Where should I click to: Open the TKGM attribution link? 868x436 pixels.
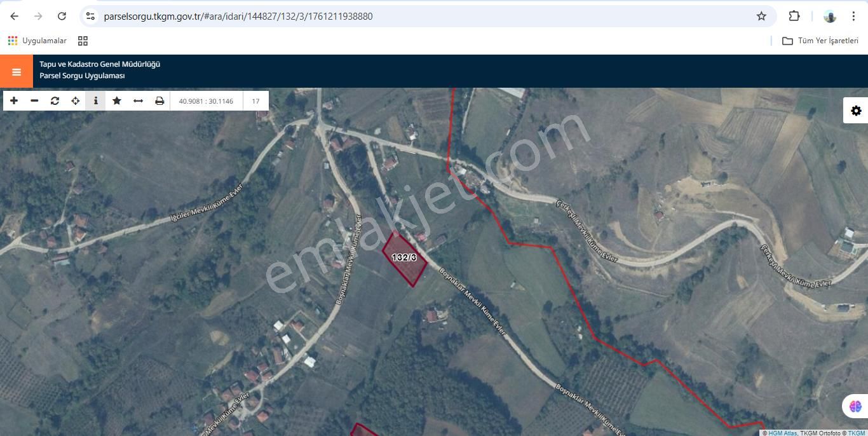tap(857, 433)
